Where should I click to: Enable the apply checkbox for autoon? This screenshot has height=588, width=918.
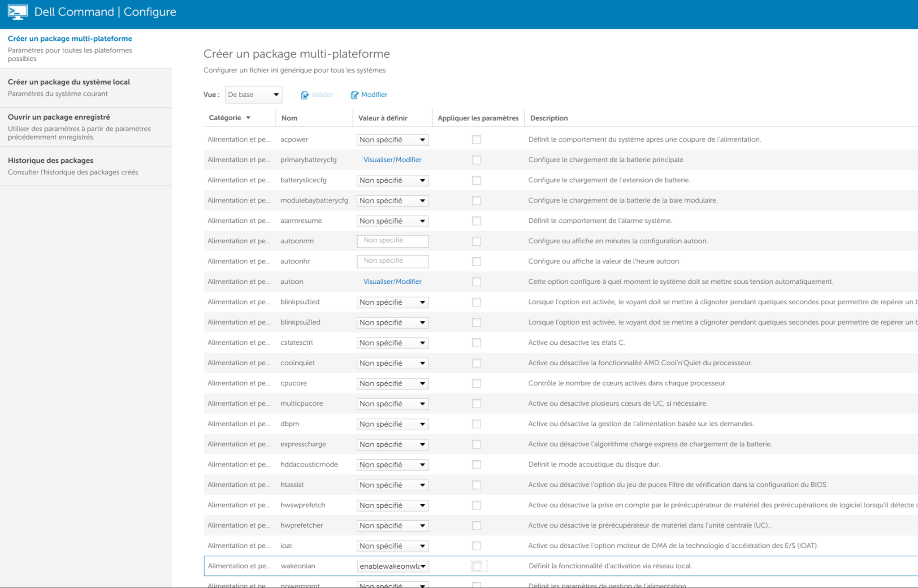476,282
